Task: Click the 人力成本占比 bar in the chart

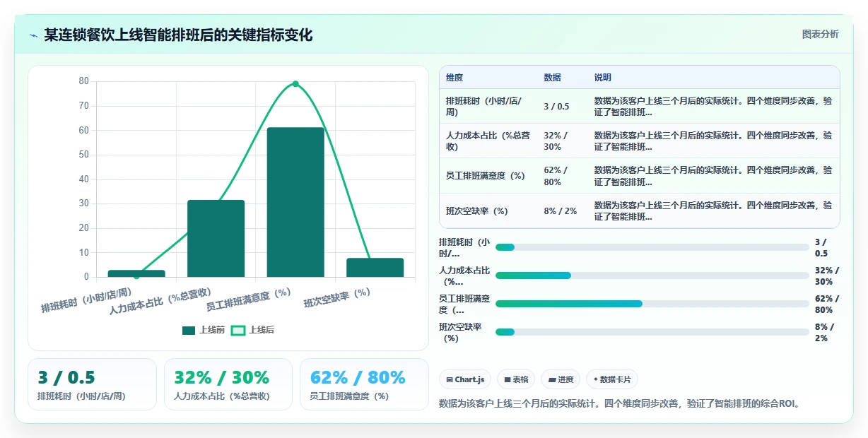Action: (216, 239)
